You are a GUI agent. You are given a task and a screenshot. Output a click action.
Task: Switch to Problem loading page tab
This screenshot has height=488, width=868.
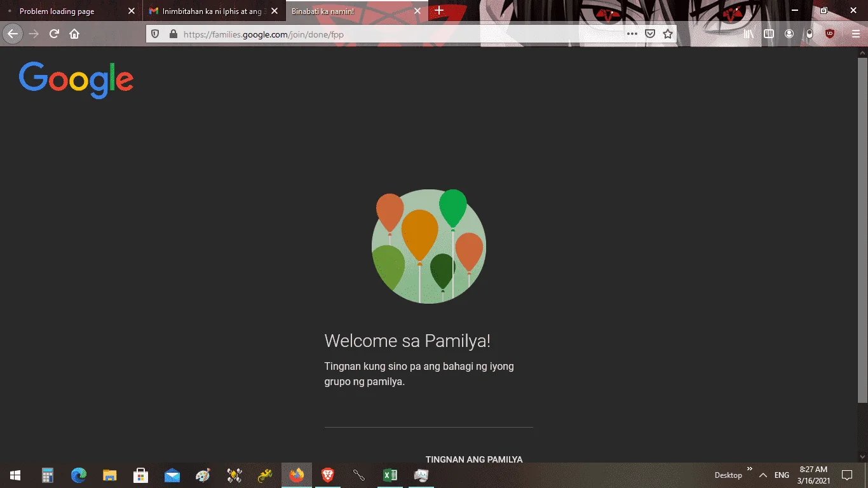(71, 11)
